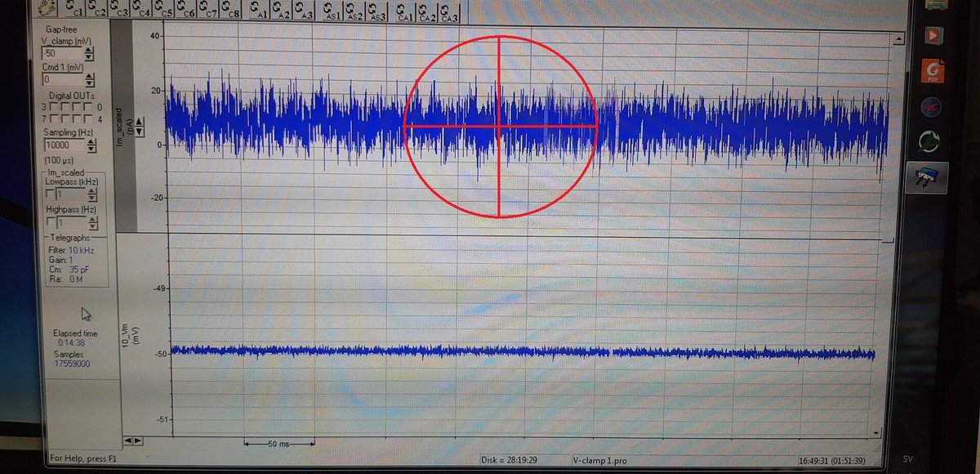Click the Lowpass (kHz) value field

pyautogui.click(x=71, y=195)
